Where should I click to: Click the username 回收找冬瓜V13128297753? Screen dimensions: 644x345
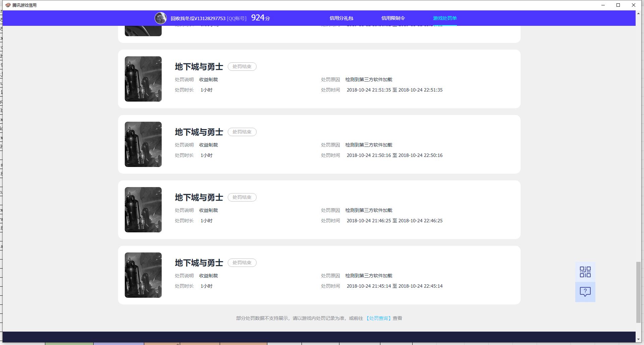[198, 18]
